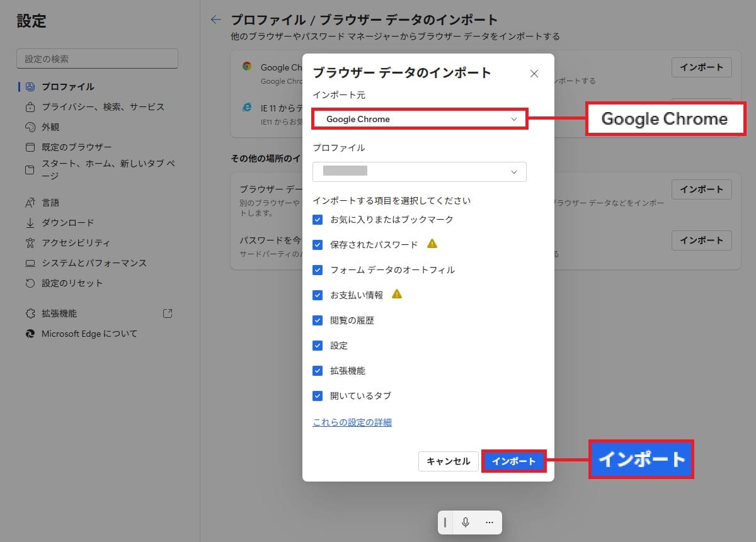Viewport: 756px width, 542px height.
Task: Open 設定のリセット page
Action: click(x=72, y=283)
